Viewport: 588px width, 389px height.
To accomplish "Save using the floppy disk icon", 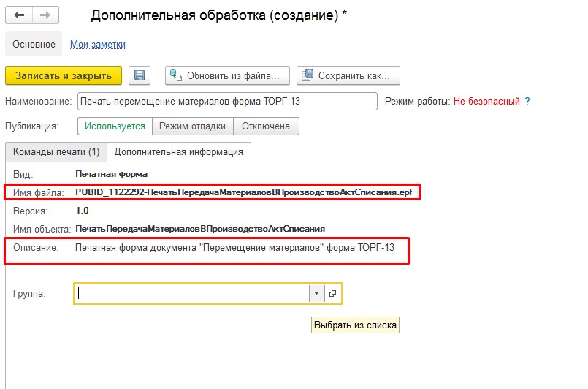I will (140, 75).
